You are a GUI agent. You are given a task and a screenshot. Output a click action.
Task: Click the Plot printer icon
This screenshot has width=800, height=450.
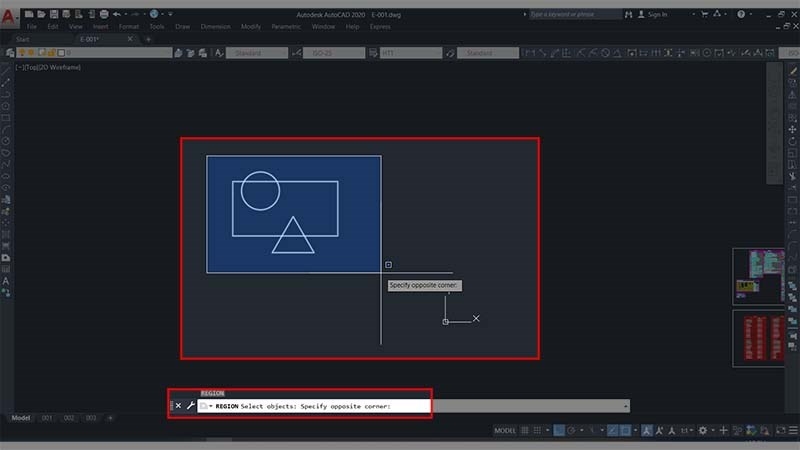click(x=104, y=14)
